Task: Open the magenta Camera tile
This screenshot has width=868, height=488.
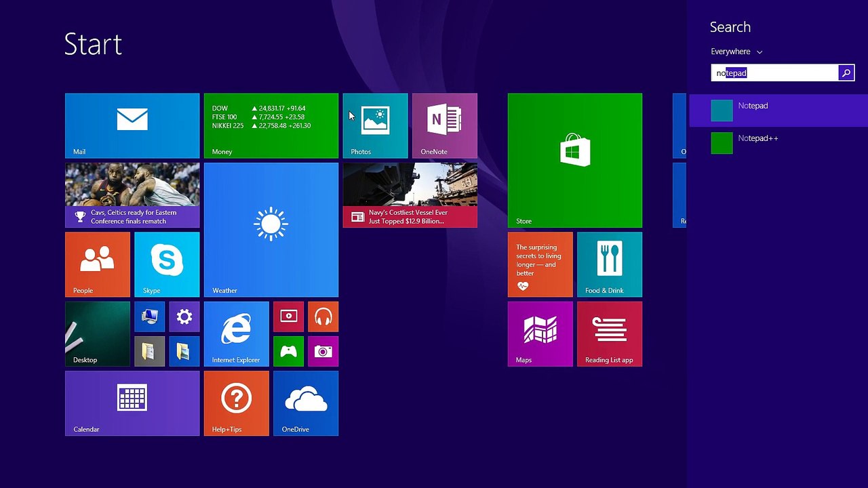Action: click(x=323, y=351)
